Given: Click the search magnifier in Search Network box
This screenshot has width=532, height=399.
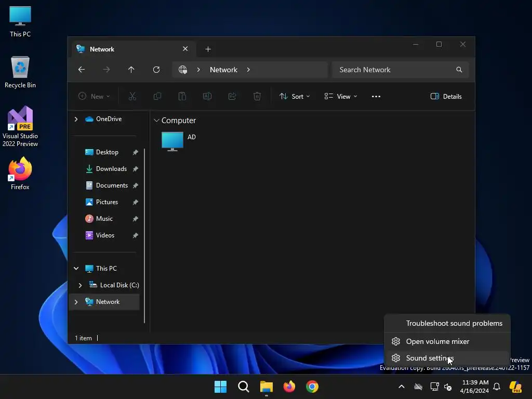Looking at the screenshot, I should click(x=459, y=70).
